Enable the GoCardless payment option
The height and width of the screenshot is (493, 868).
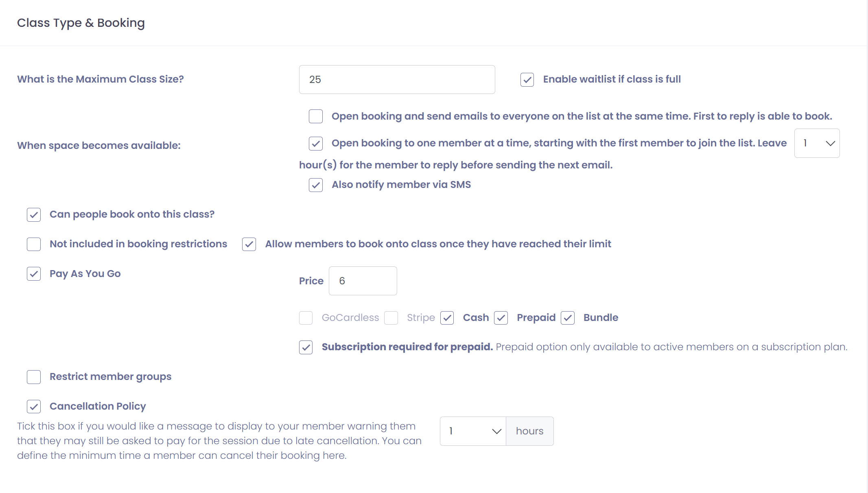[x=306, y=318]
